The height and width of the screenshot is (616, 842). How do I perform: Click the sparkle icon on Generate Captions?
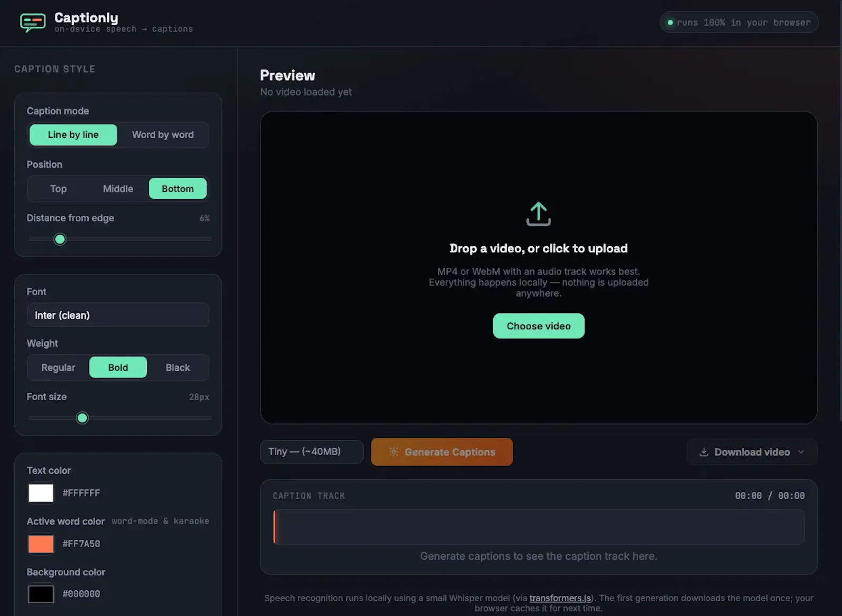(x=394, y=451)
